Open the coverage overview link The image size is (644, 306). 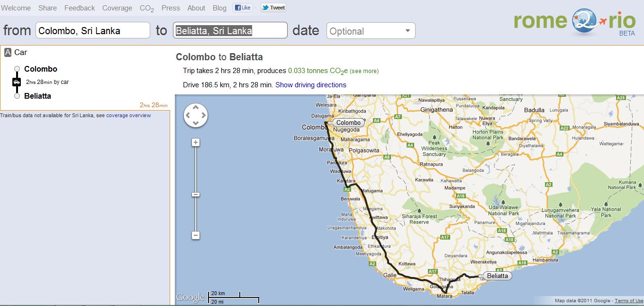point(128,115)
